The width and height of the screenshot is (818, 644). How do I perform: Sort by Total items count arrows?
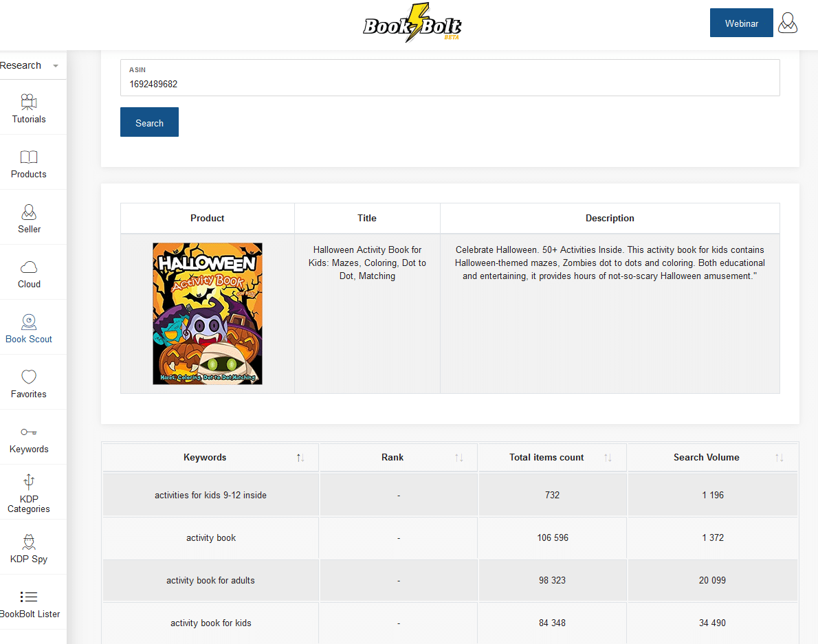(608, 458)
